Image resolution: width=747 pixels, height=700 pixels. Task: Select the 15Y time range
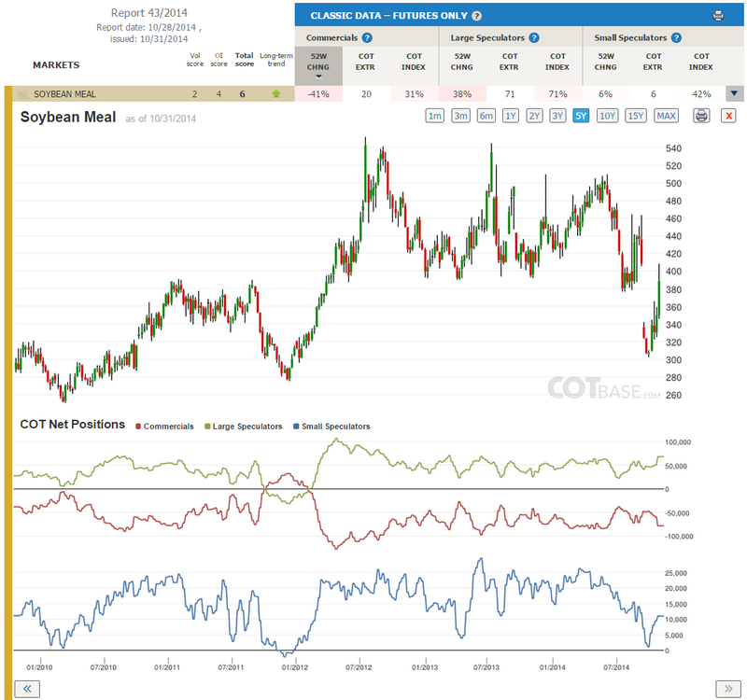tap(636, 116)
